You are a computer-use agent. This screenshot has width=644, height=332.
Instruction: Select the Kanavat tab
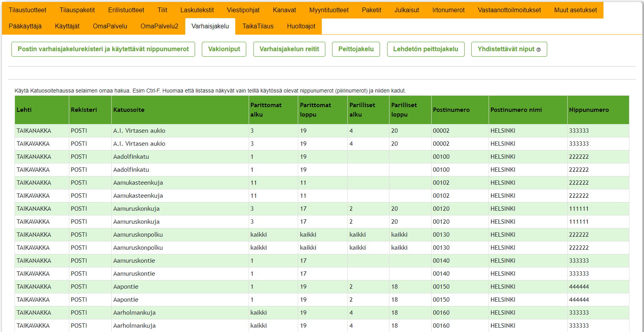(x=284, y=10)
